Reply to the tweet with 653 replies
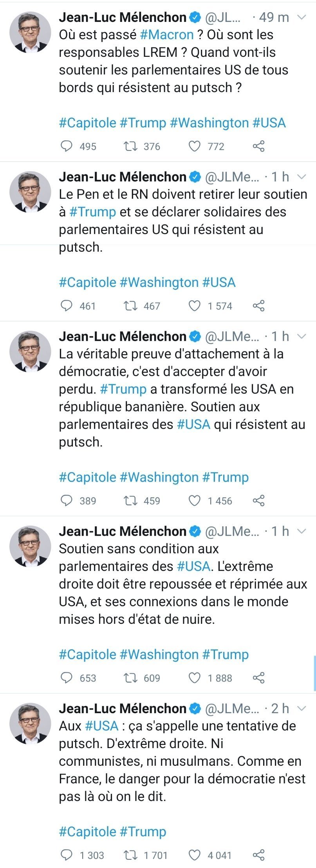Image resolution: width=316 pixels, height=868 pixels. (67, 678)
